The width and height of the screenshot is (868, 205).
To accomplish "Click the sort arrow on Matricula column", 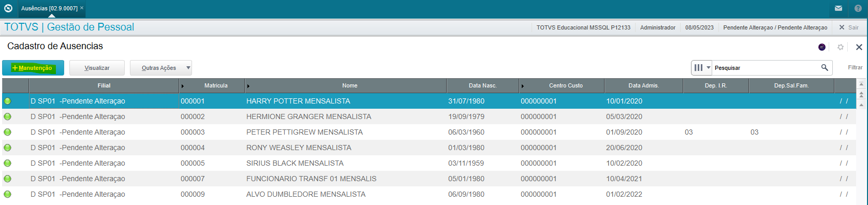I will [182, 86].
